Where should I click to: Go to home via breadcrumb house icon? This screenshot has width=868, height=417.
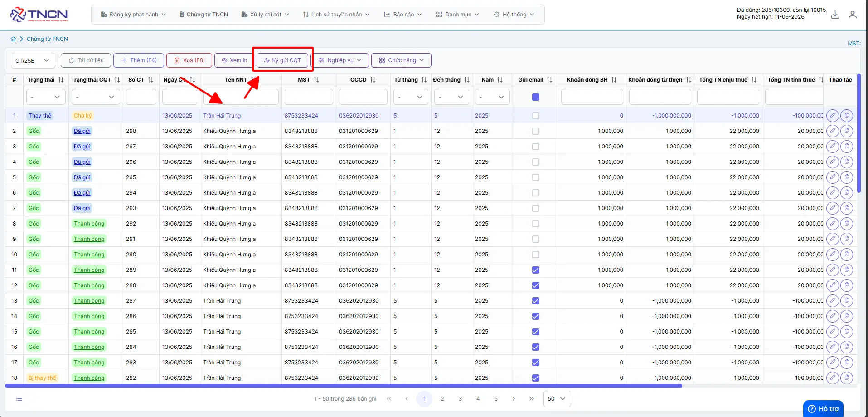[13, 39]
